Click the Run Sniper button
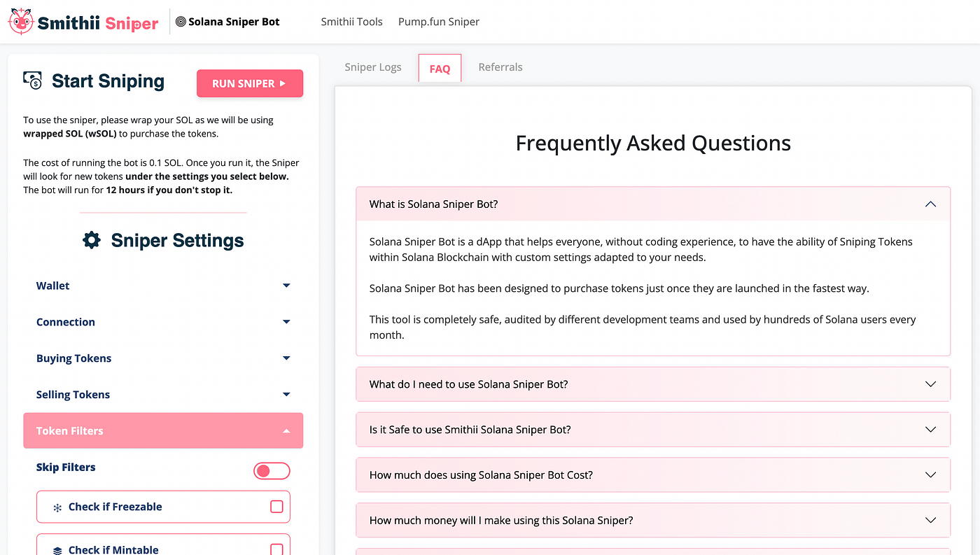Screen dimensions: 980x555 tap(250, 83)
